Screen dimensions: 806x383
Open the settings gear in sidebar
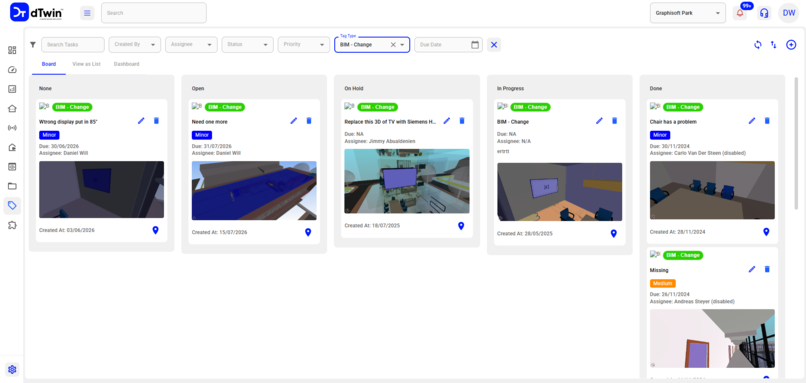pos(12,369)
